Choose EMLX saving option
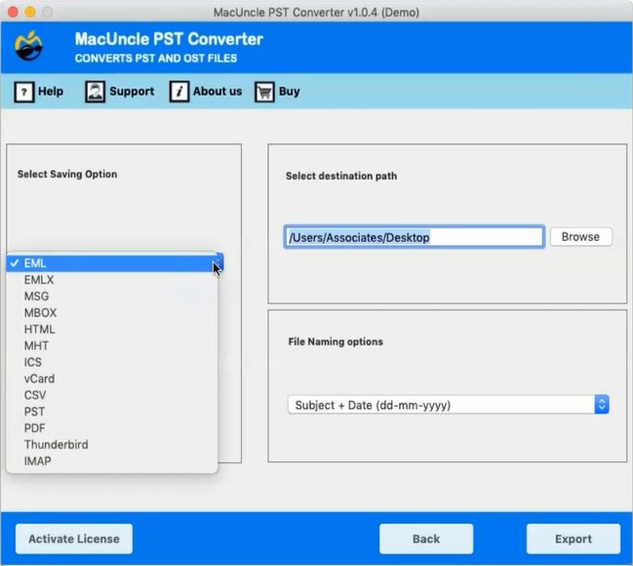The height and width of the screenshot is (566, 633). click(x=112, y=280)
